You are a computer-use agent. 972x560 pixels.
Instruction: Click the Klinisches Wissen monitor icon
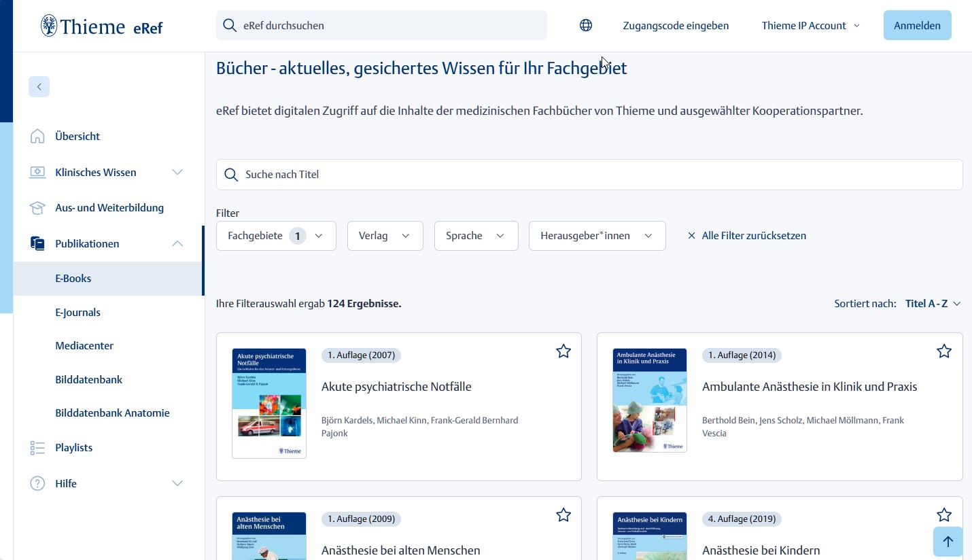[x=37, y=172]
